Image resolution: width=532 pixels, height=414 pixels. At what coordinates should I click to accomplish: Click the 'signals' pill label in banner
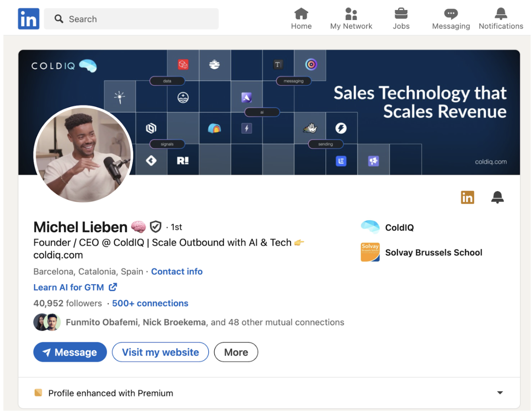(167, 144)
